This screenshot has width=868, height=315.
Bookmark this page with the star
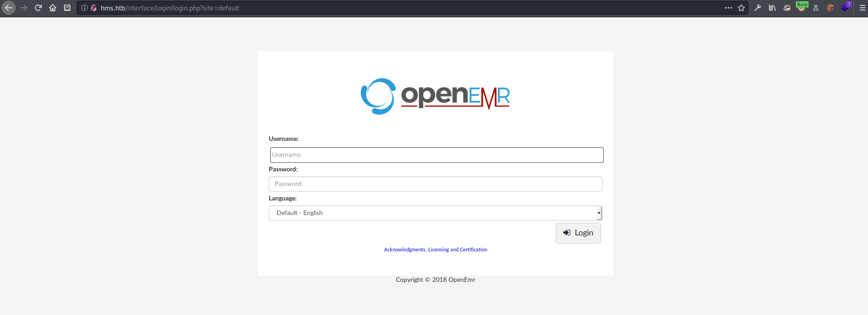[x=741, y=8]
